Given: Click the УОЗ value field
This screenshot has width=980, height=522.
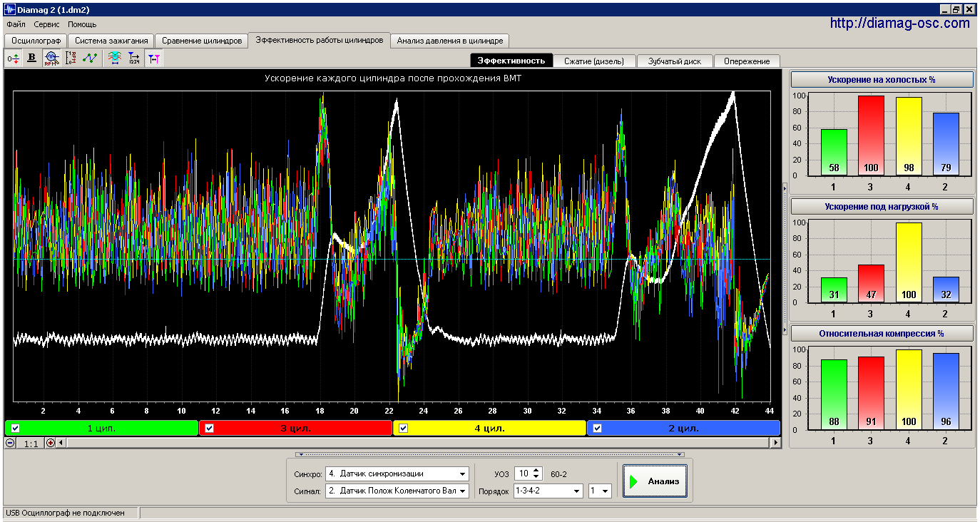Looking at the screenshot, I should [524, 474].
